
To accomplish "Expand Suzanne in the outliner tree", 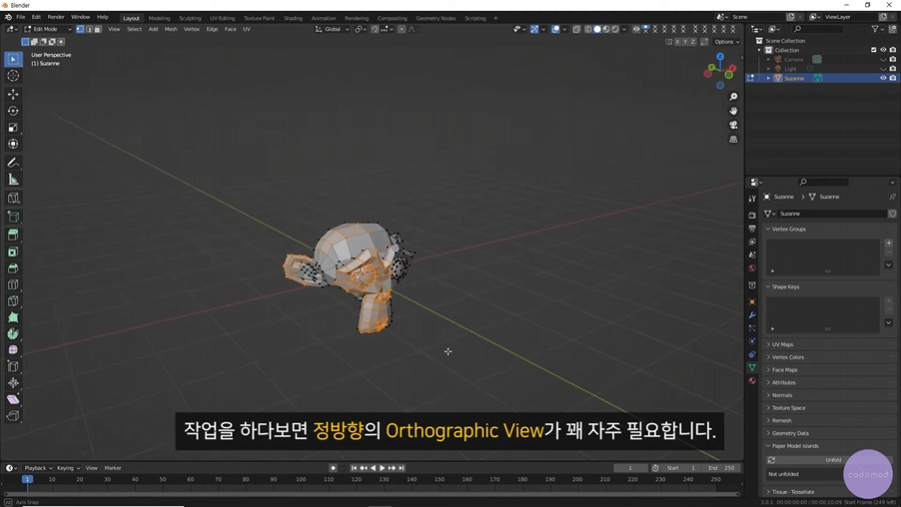I will (768, 78).
